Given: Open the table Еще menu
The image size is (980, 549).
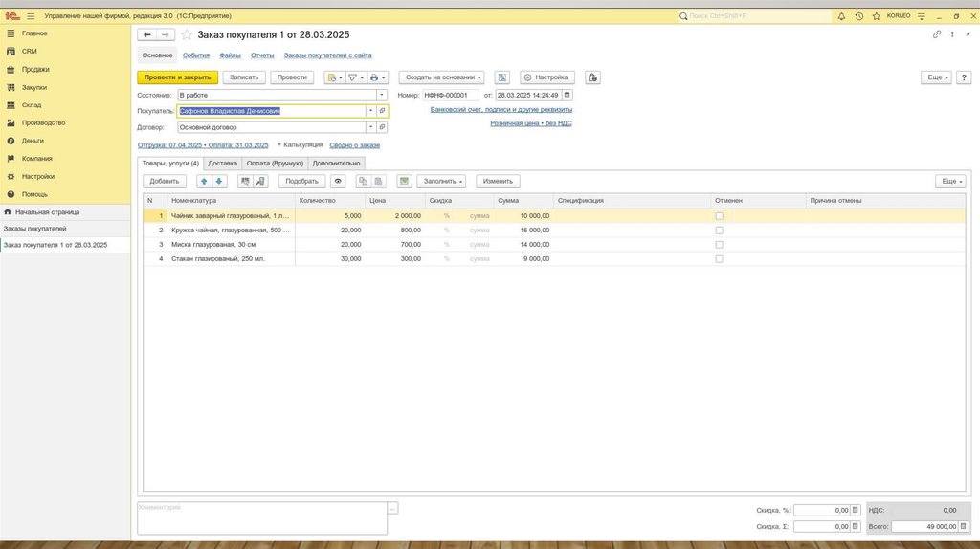Looking at the screenshot, I should tap(951, 181).
